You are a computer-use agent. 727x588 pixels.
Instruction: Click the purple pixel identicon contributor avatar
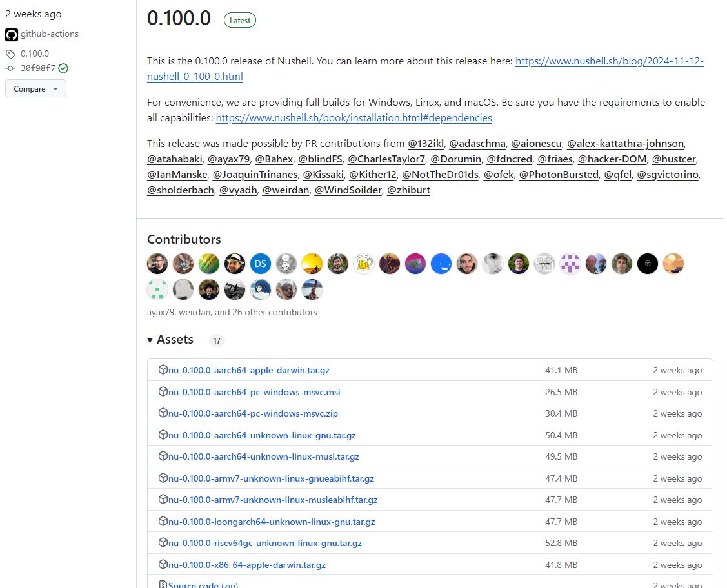[570, 264]
